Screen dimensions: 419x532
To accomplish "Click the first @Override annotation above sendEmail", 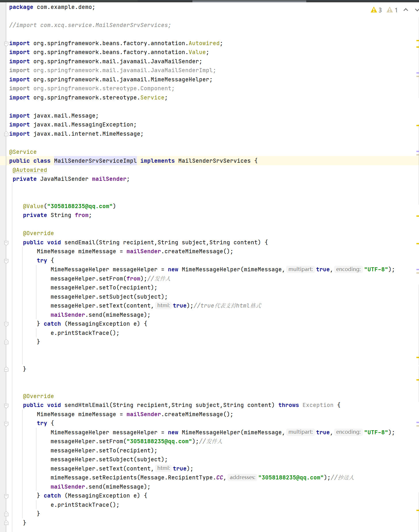I will (x=38, y=233).
